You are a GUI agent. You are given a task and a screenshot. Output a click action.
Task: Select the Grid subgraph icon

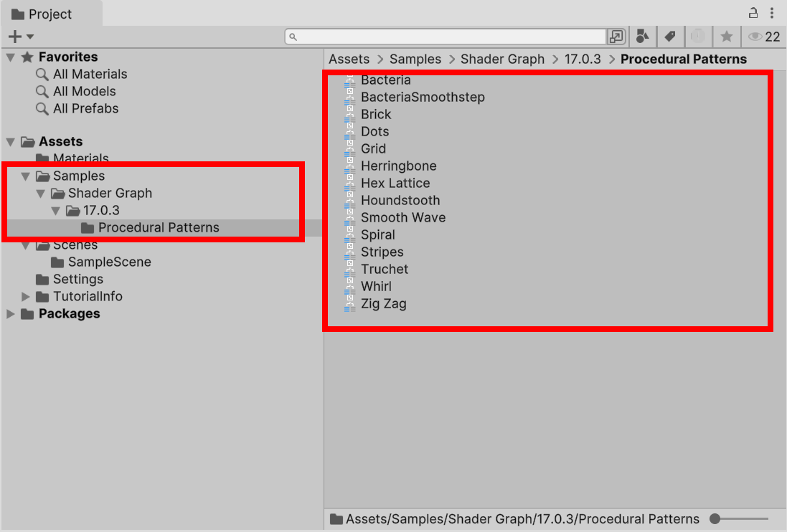point(350,149)
